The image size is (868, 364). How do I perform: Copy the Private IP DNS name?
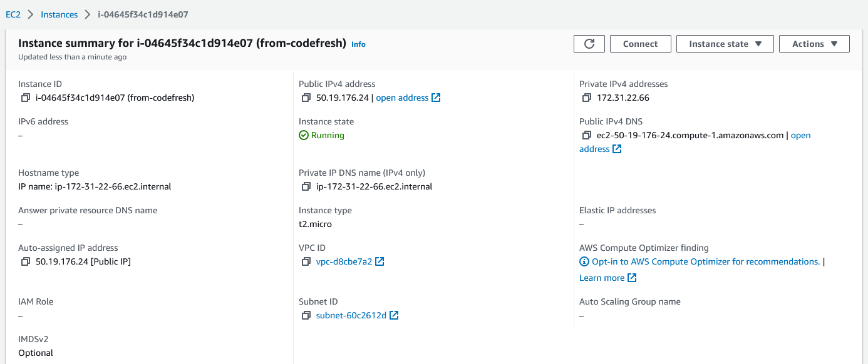306,187
